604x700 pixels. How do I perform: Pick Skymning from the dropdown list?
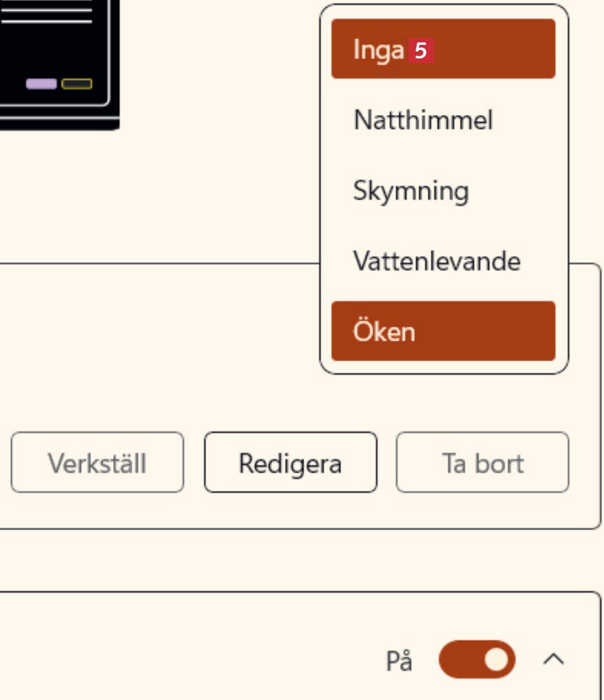point(411,191)
